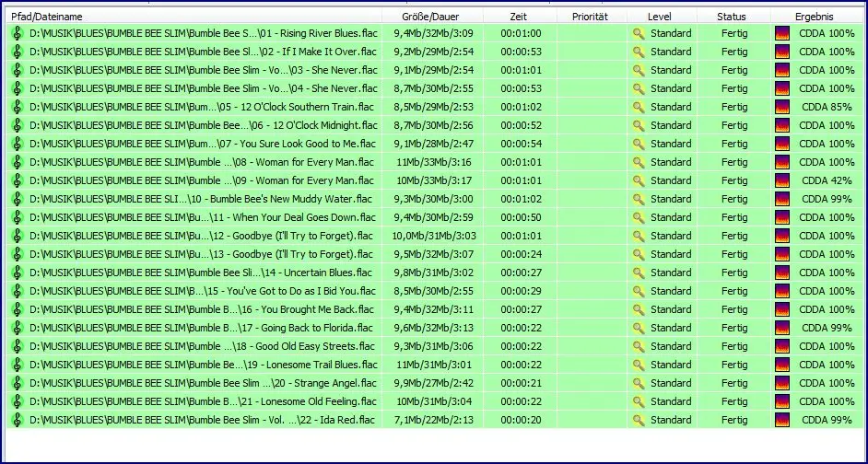Click size cell 8,7Mb/30Mb/2:55
868x464 pixels.
pyautogui.click(x=433, y=88)
